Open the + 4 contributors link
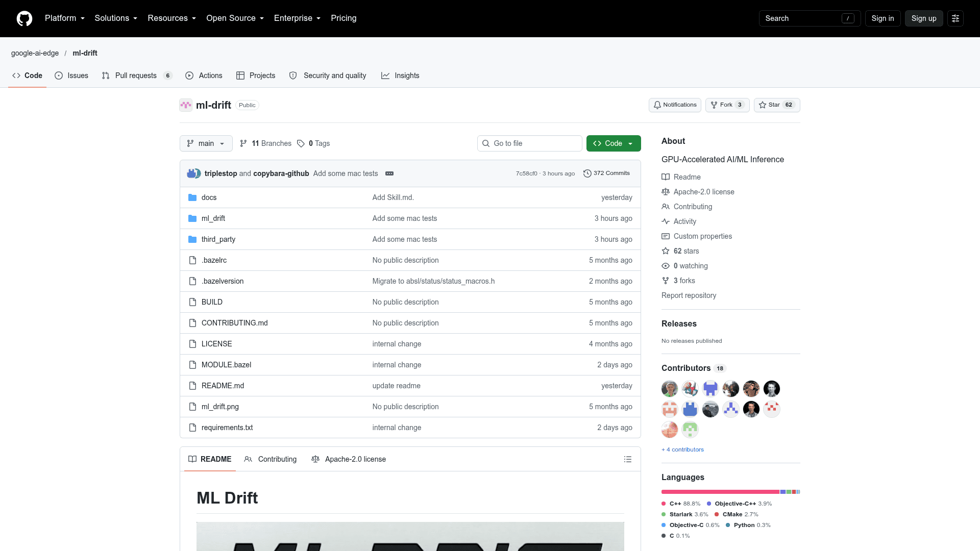The height and width of the screenshot is (551, 980). [x=682, y=449]
